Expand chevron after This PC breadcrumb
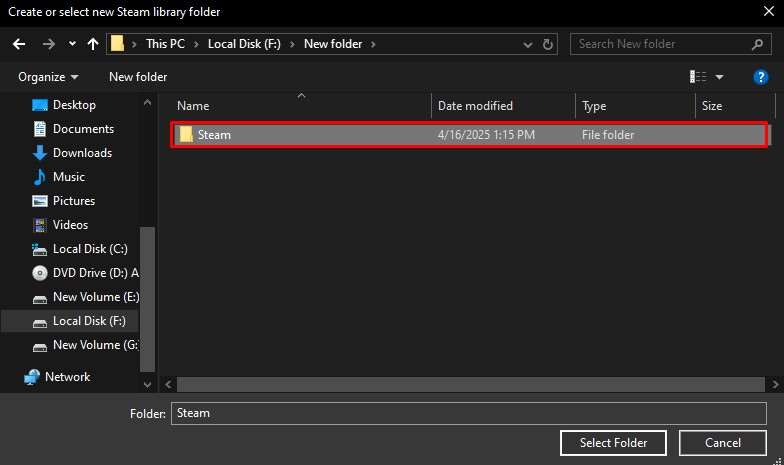Image resolution: width=784 pixels, height=465 pixels. 196,44
